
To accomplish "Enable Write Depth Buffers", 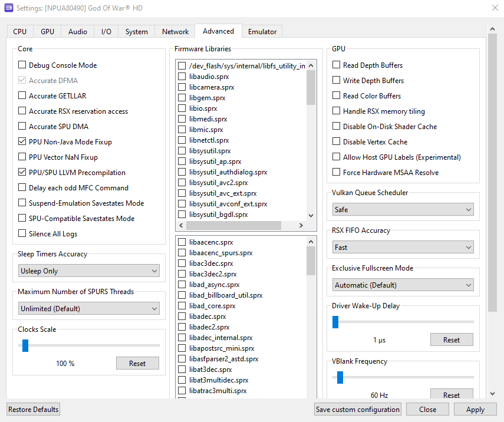I will [x=337, y=81].
